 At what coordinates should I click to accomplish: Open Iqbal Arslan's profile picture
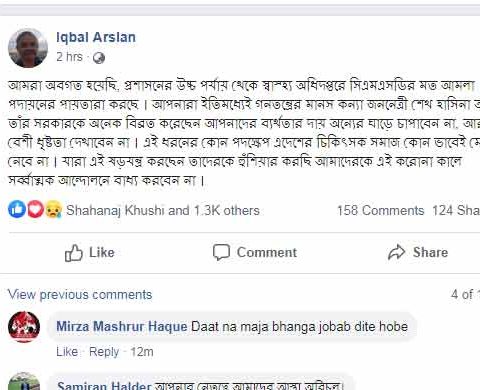click(x=28, y=48)
